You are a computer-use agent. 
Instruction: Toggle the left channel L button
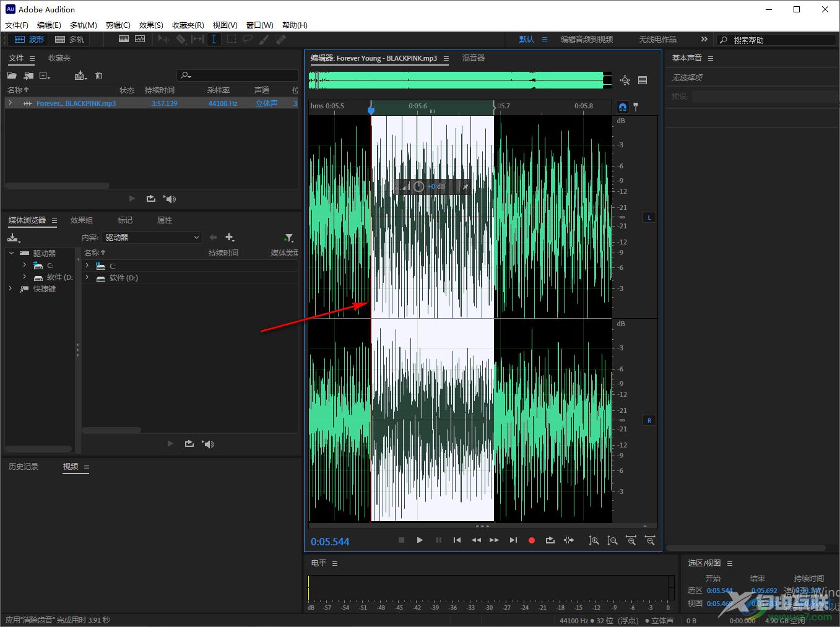click(649, 217)
